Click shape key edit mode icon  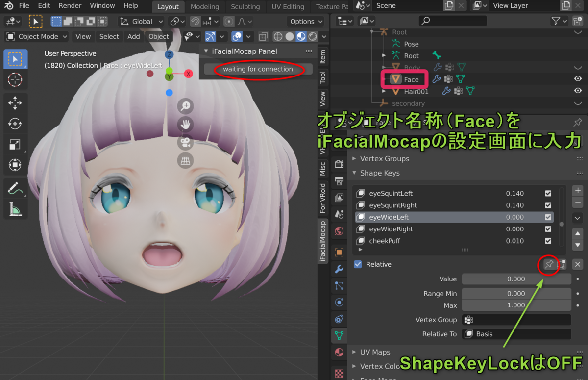point(562,264)
